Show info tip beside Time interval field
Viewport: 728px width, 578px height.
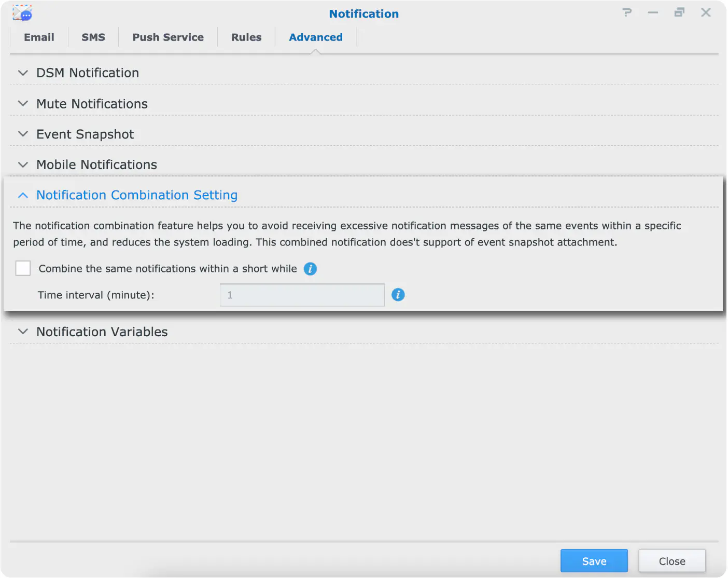pyautogui.click(x=398, y=295)
